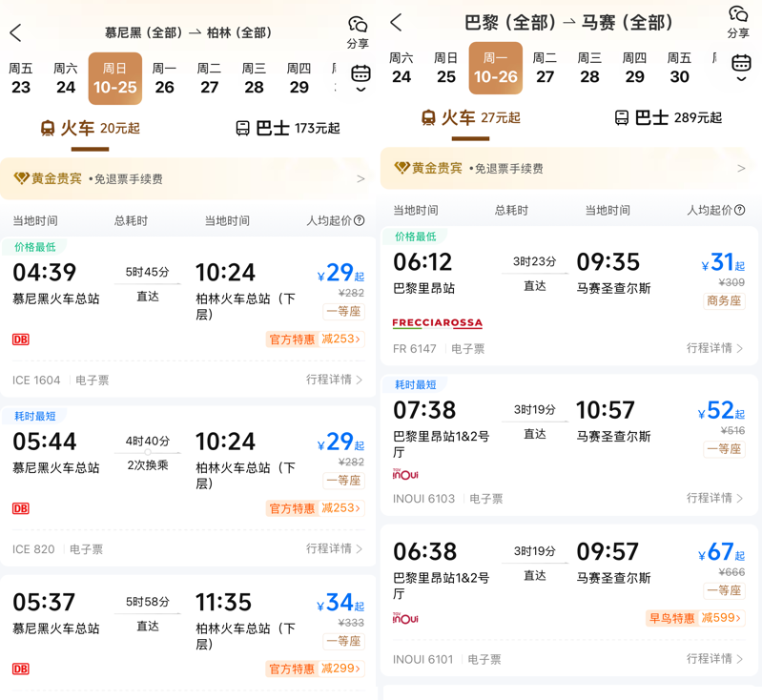
Task: Select 周三 28 in the Munich date strip
Action: tap(255, 78)
